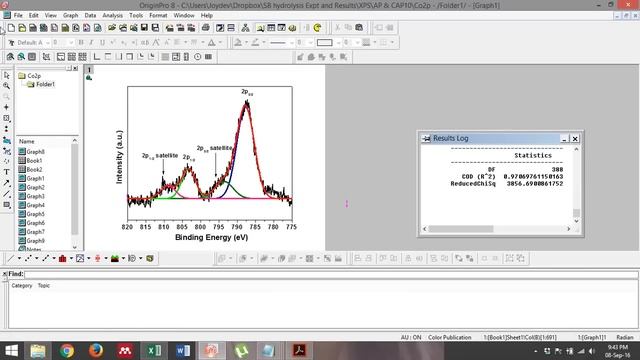This screenshot has height=360, width=640.
Task: Open the Format menu
Action: pos(158,15)
